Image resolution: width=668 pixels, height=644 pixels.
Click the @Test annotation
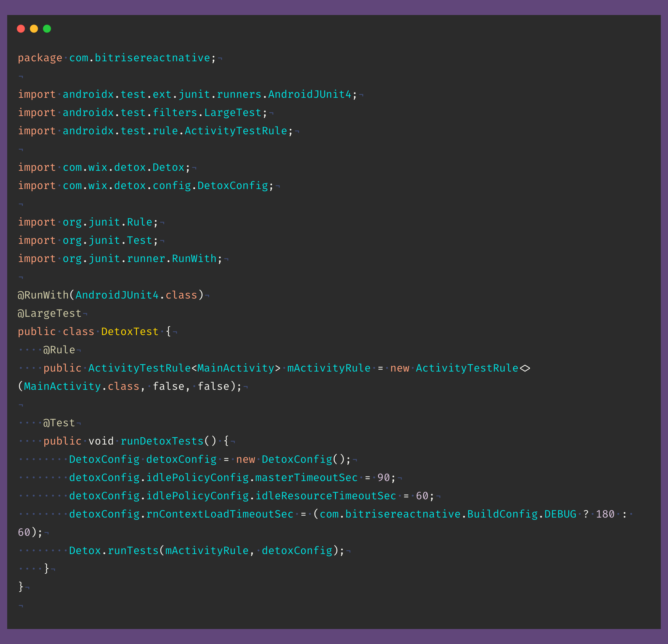click(x=59, y=423)
